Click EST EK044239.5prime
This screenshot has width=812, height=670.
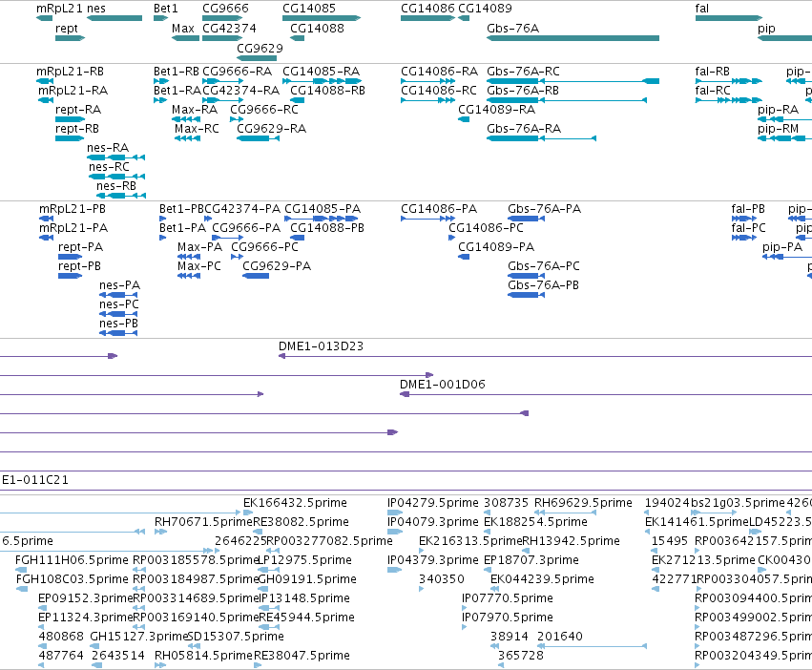click(542, 579)
